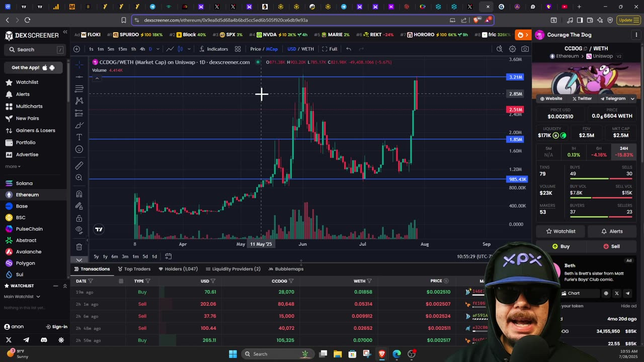Image resolution: width=644 pixels, height=362 pixels.
Task: Select the 6H stats tab
Action: coord(599,152)
